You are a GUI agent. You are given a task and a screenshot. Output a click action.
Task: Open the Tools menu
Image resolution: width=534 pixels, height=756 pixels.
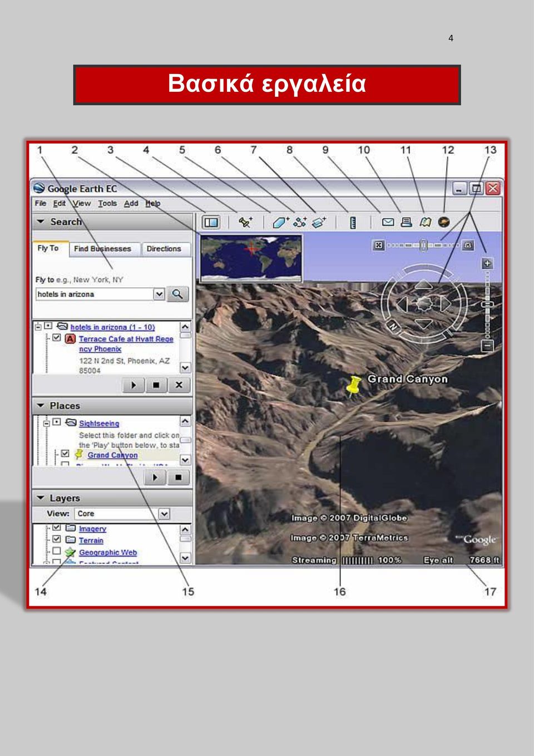pyautogui.click(x=107, y=203)
